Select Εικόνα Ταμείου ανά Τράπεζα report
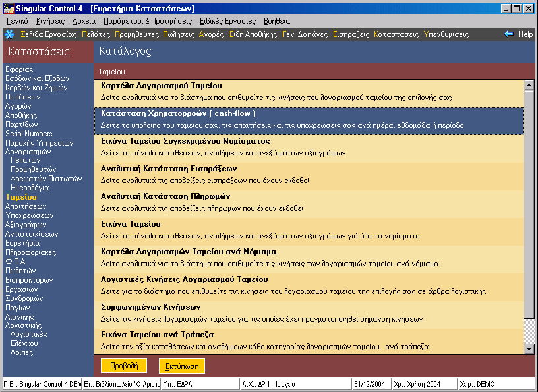This screenshot has height=392, width=538. pyautogui.click(x=309, y=341)
